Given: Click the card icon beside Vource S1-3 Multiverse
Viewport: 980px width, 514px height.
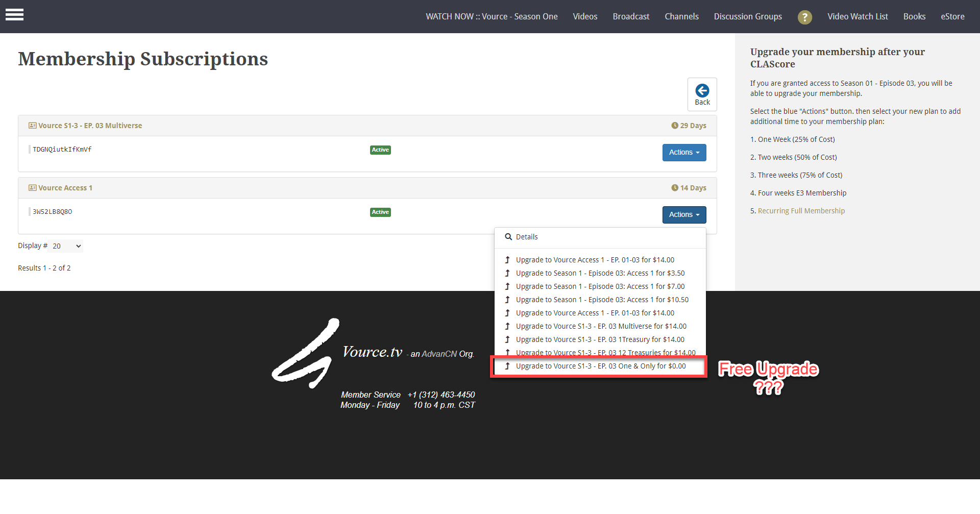Looking at the screenshot, I should (33, 126).
